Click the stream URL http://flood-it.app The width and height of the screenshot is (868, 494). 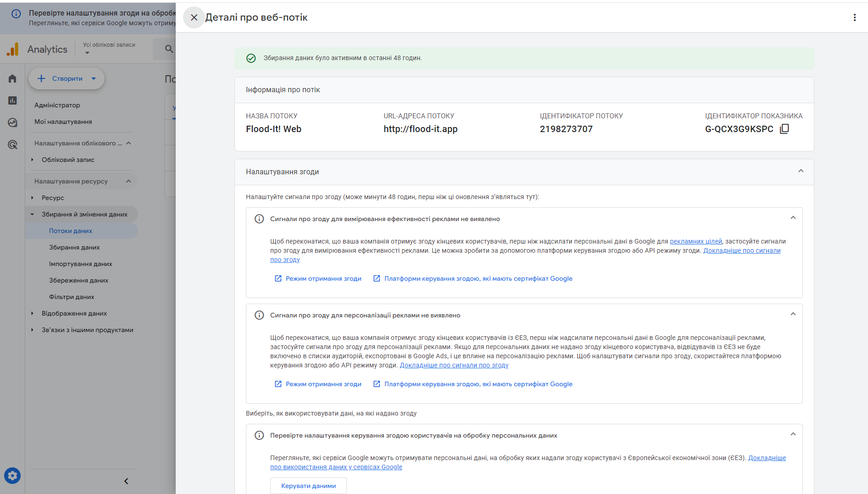[x=420, y=129]
